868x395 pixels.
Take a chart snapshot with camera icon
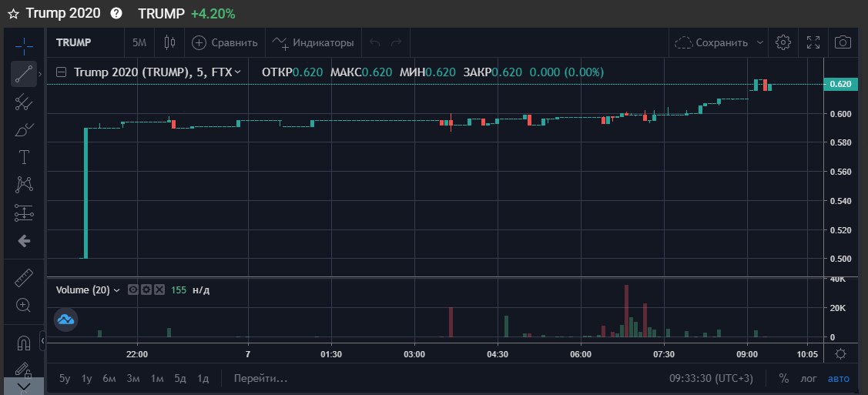(x=843, y=42)
